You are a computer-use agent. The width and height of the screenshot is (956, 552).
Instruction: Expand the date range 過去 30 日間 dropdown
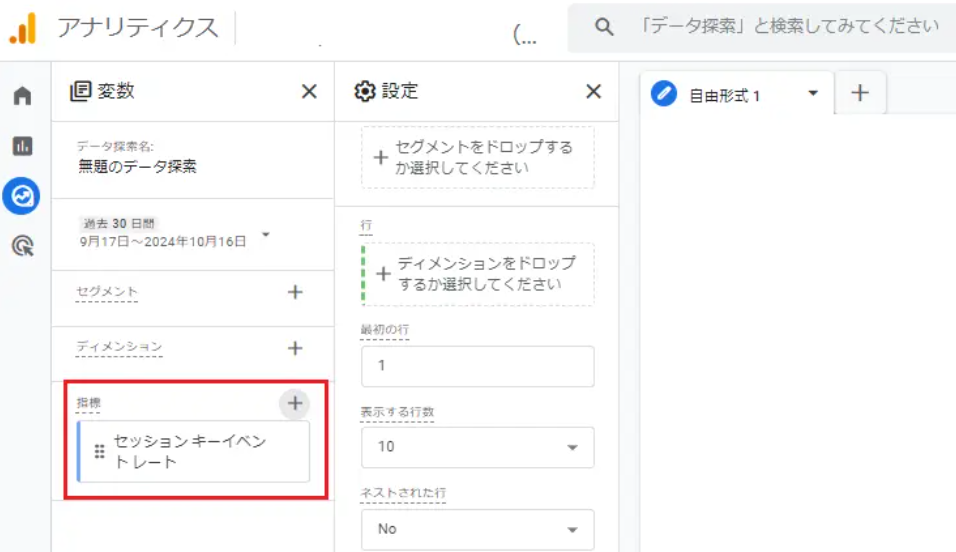[x=266, y=234]
